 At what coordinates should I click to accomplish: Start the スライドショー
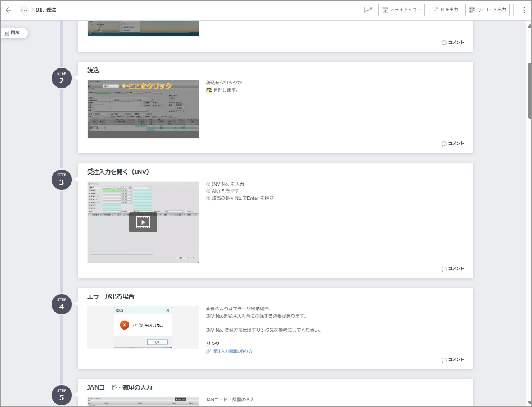coord(401,10)
